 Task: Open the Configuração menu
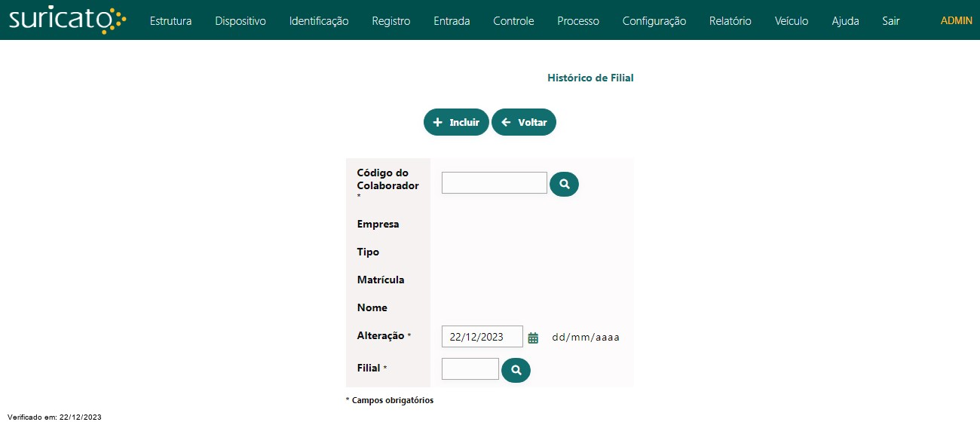654,21
